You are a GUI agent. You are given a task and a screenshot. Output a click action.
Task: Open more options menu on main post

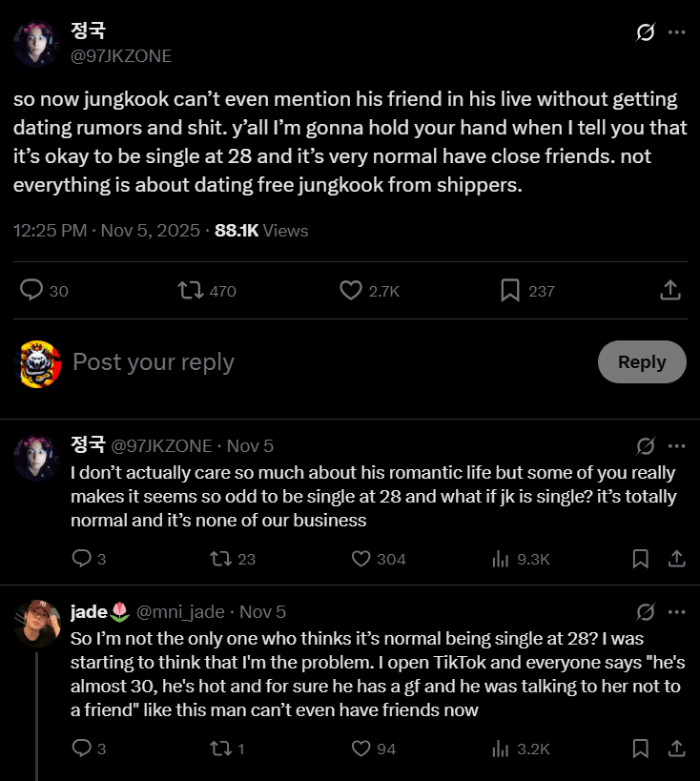(676, 32)
